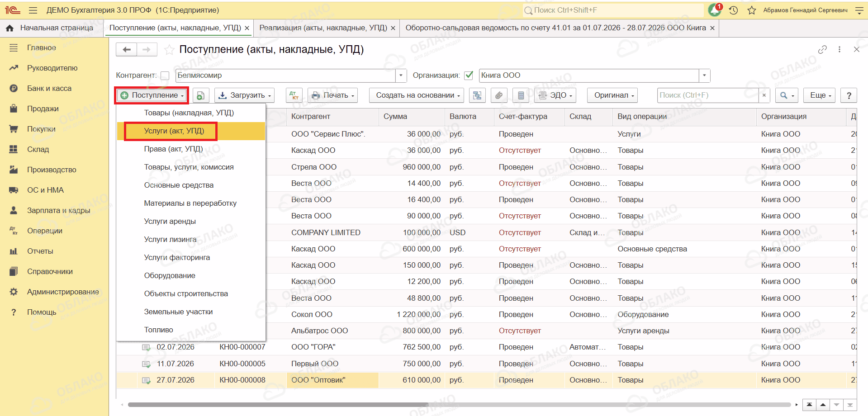
Task: Open the history clock icon
Action: click(734, 10)
